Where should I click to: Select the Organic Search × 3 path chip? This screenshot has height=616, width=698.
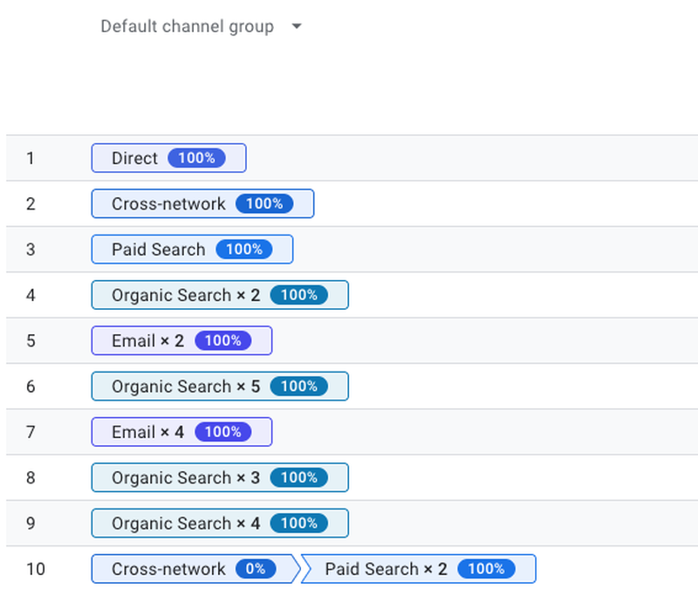pyautogui.click(x=220, y=477)
